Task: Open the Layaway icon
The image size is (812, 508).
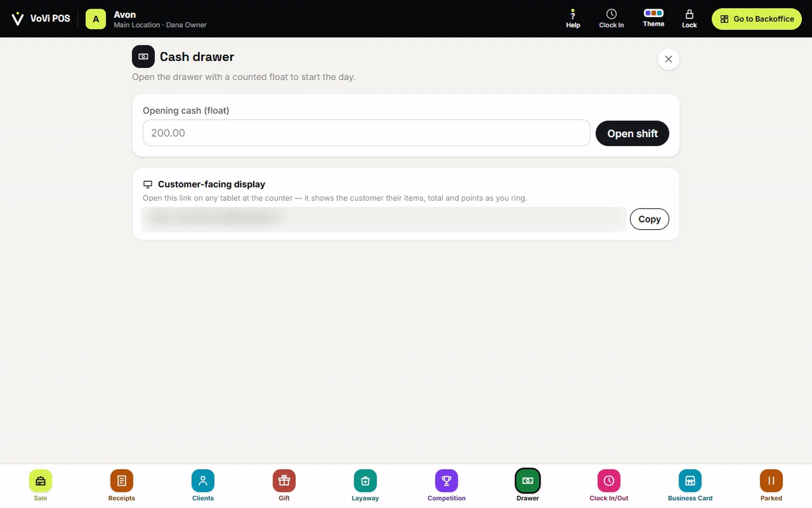Action: tap(365, 481)
